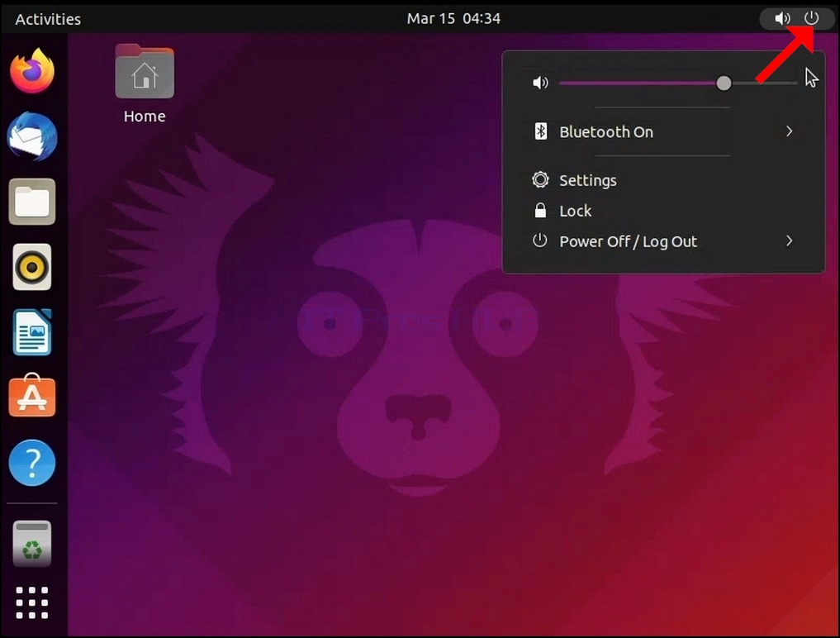The image size is (840, 638).
Task: Click the power symbol beside Power Off
Action: tap(540, 240)
